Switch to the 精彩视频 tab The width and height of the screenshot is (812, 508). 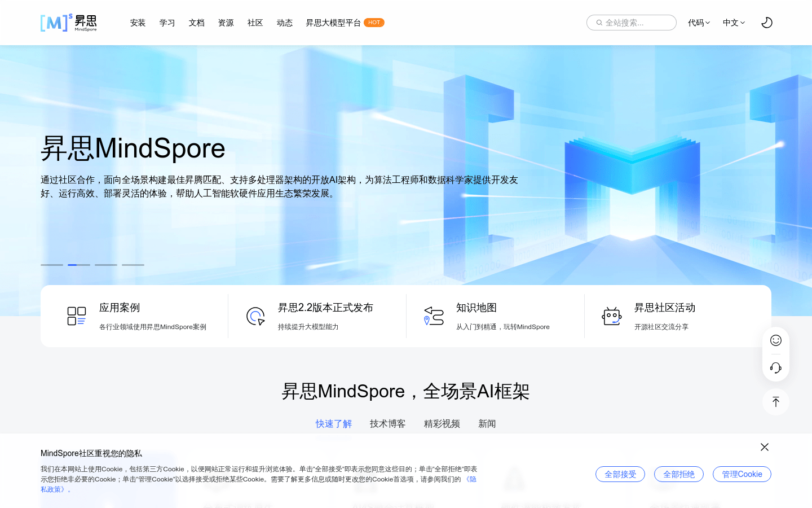[442, 423]
